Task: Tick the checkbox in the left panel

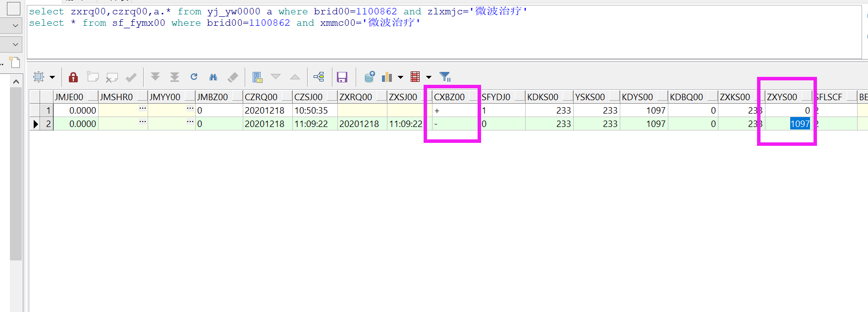Action: 14,8
